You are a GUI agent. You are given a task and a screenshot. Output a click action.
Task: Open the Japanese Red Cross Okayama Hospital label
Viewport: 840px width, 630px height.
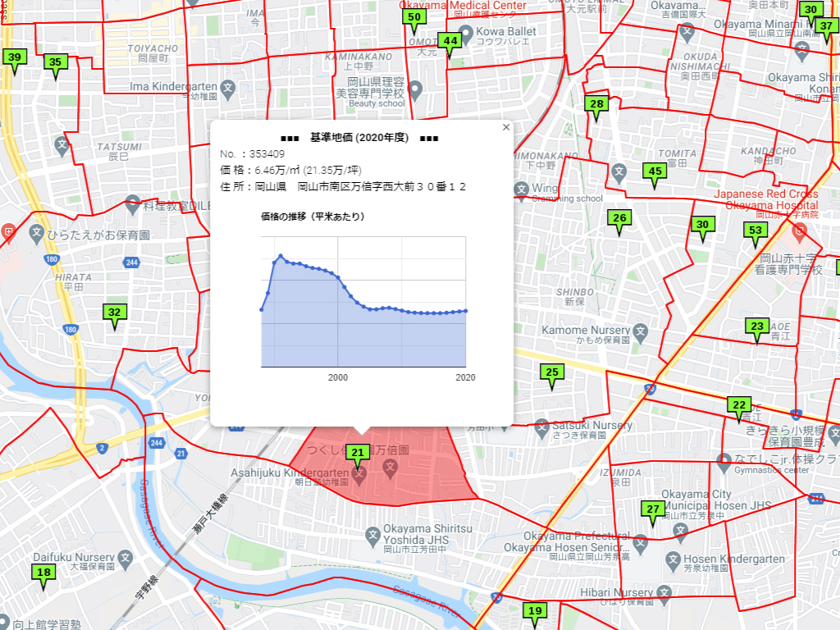click(766, 199)
